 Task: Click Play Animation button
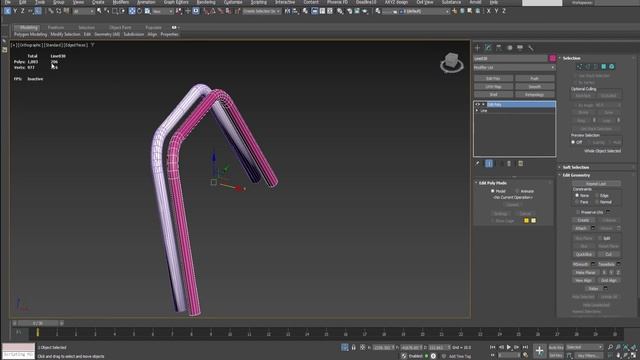point(509,347)
